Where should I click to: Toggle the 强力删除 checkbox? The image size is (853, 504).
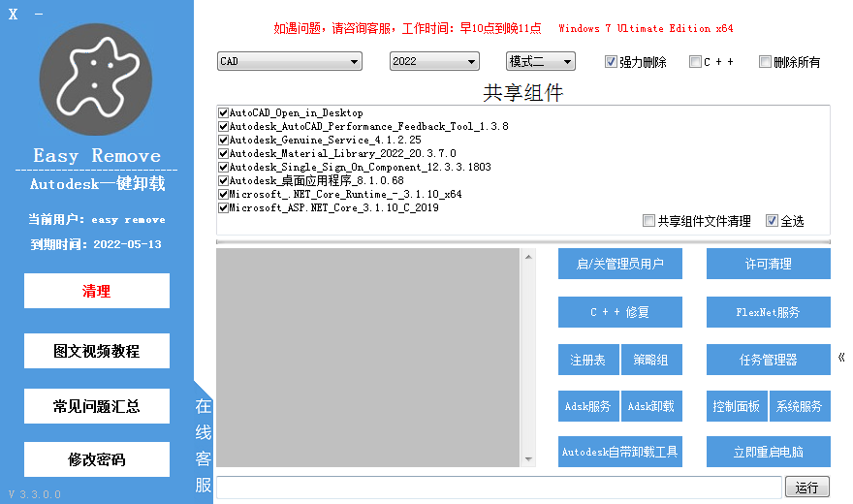coord(611,61)
